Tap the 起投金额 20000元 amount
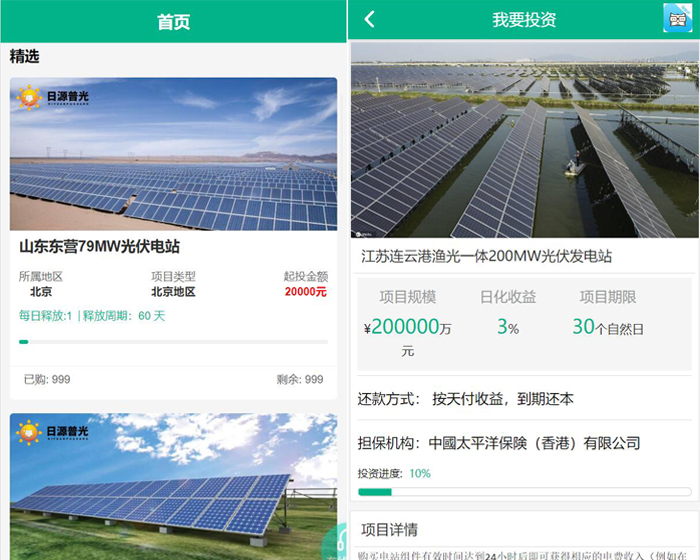700x560 pixels. tap(305, 292)
